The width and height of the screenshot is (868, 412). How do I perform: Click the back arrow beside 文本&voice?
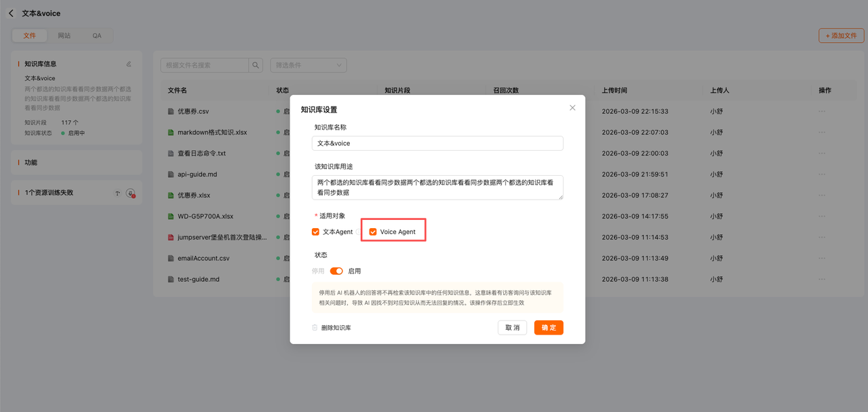click(11, 13)
